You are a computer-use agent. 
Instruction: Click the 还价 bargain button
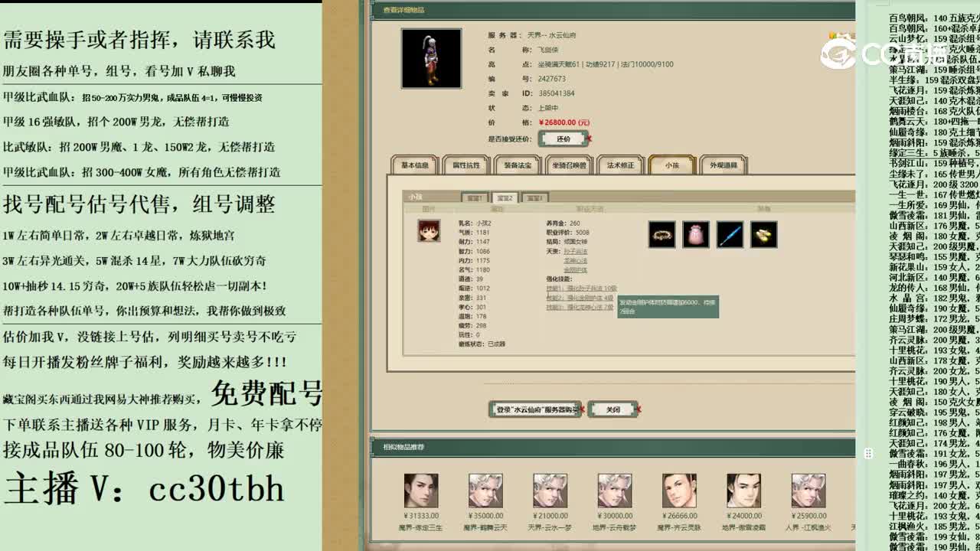[x=563, y=139]
